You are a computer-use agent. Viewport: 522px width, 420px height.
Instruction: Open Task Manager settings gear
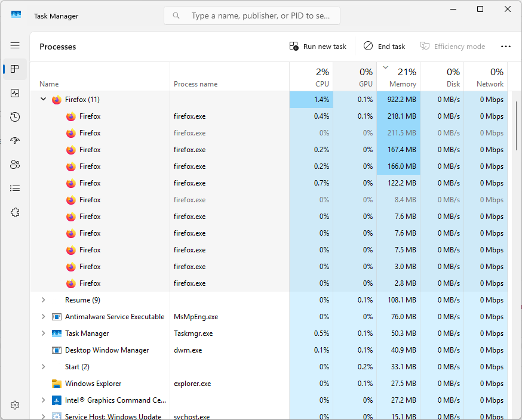[x=15, y=405]
